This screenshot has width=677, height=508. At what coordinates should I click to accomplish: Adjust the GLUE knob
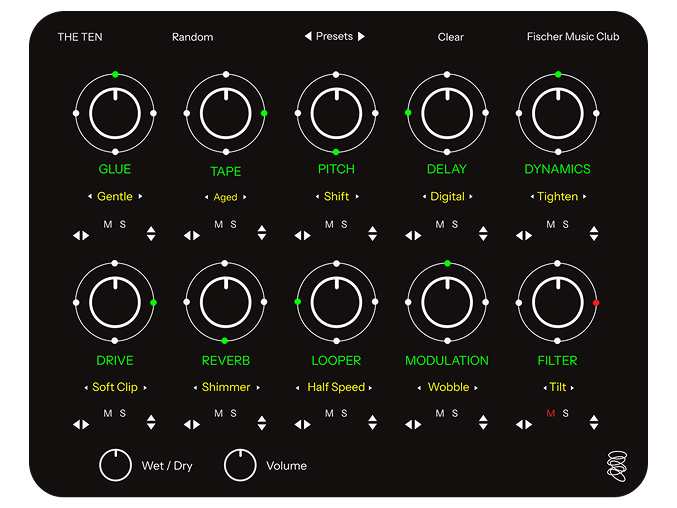[x=115, y=114]
